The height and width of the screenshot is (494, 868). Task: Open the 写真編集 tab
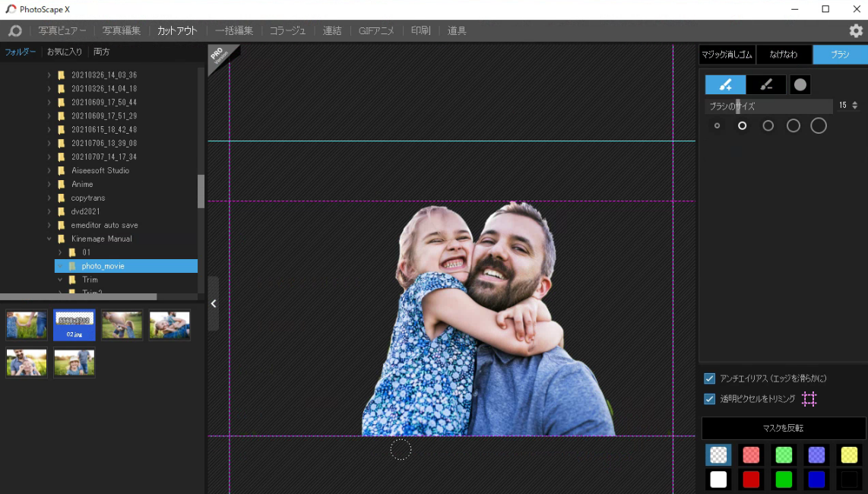tap(122, 31)
